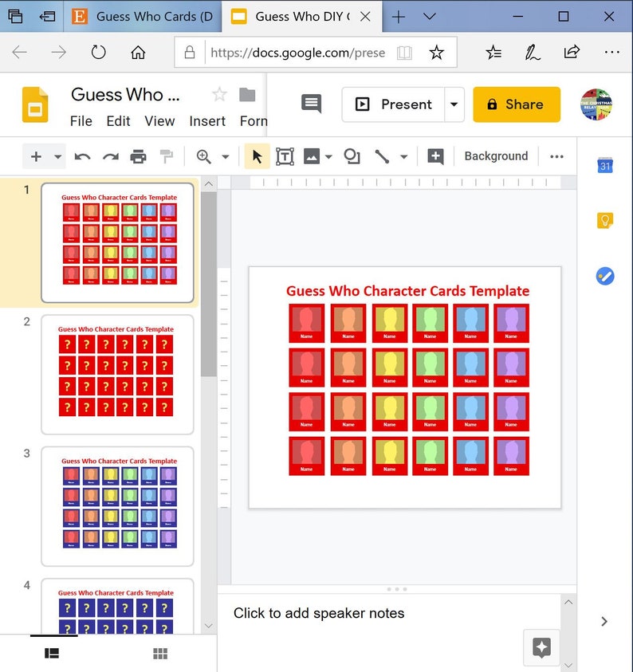Open Google Calendar side panel icon
The image size is (633, 672).
tap(605, 166)
